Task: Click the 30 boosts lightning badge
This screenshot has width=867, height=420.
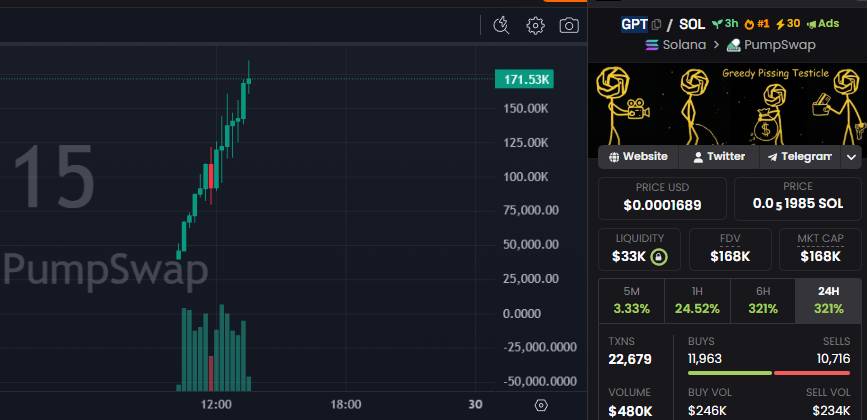Action: [x=788, y=24]
